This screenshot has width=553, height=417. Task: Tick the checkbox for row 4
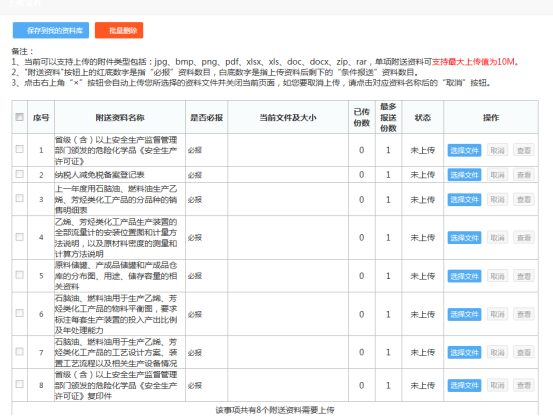click(20, 237)
